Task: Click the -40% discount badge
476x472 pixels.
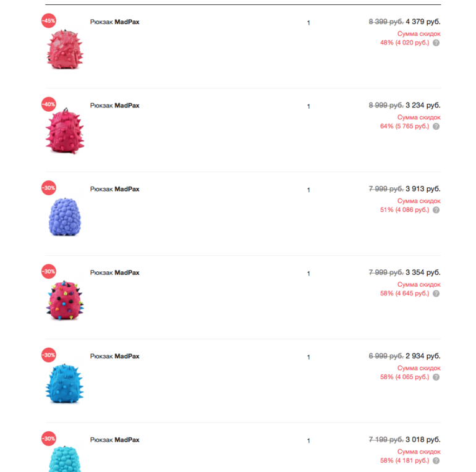Action: pos(49,104)
